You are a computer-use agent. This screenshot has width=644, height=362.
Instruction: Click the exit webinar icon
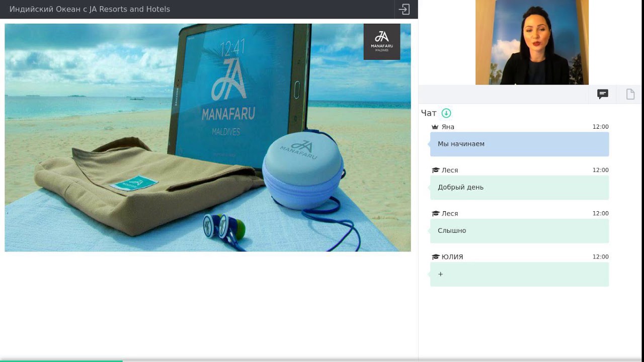click(x=404, y=9)
